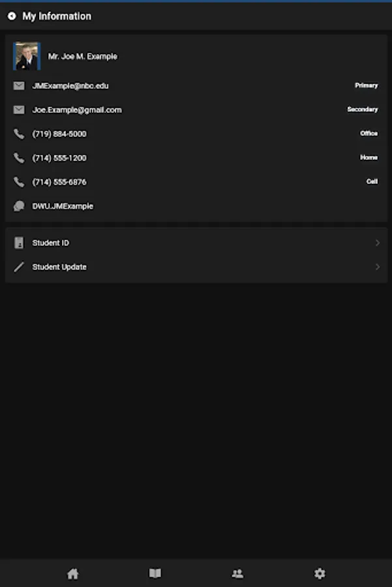Click the Student Update pencil icon
Screen dimensions: 392x587
[19, 267]
